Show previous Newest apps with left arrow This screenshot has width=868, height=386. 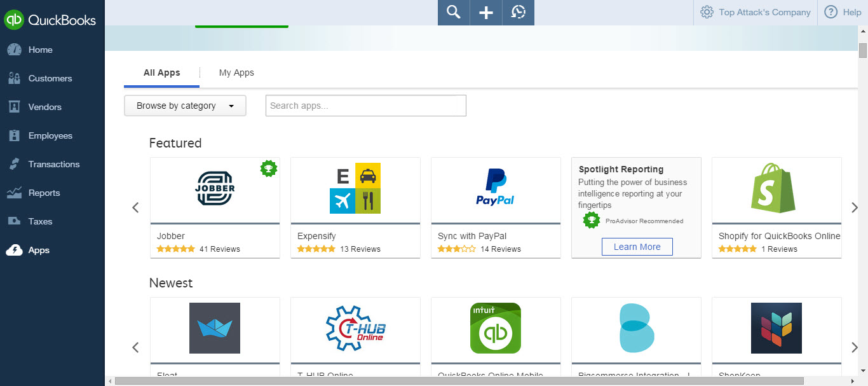click(135, 347)
